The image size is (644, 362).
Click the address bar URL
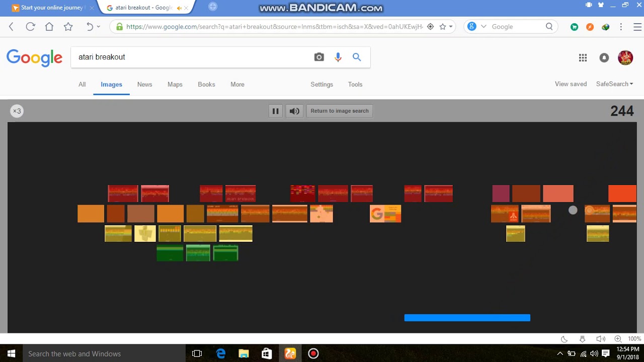coord(274,27)
